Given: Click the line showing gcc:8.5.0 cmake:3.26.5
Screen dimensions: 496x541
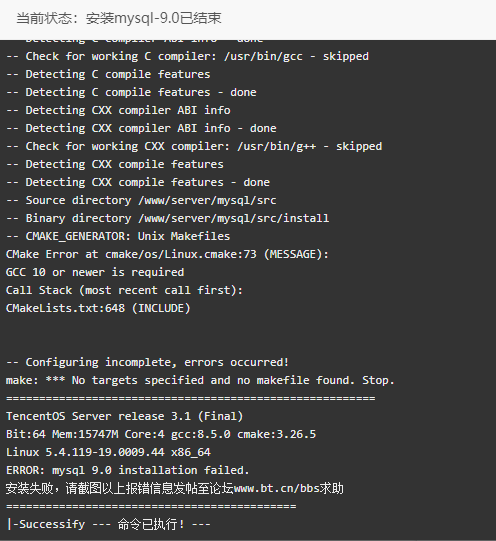Looking at the screenshot, I should [161, 434].
